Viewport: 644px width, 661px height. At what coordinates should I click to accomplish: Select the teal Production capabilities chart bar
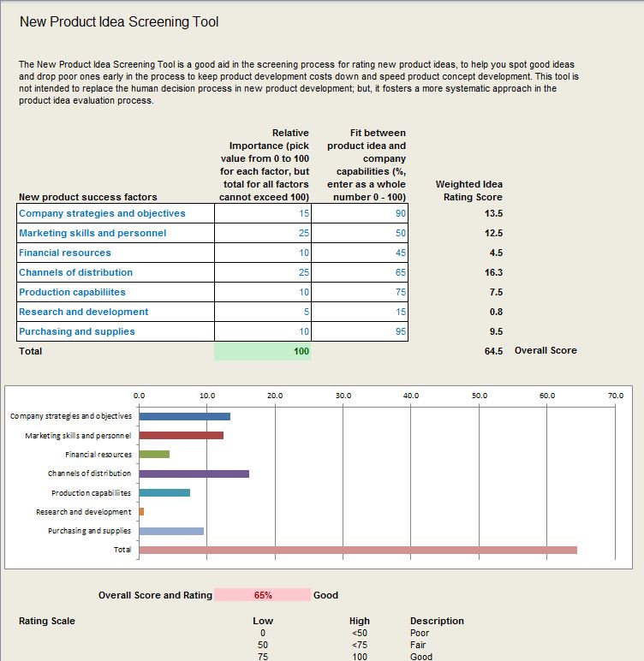164,493
